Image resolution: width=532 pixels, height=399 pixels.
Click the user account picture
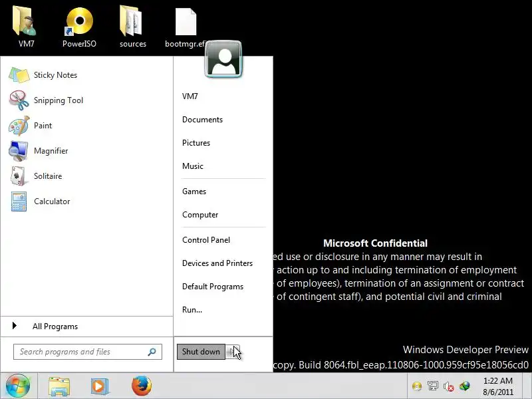tap(223, 59)
